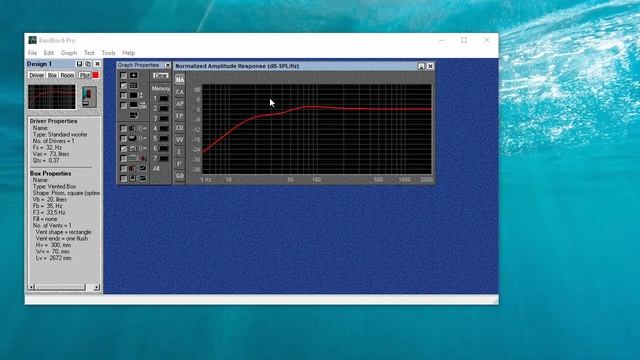
Task: Close the Graph Properties panel
Action: click(x=168, y=65)
